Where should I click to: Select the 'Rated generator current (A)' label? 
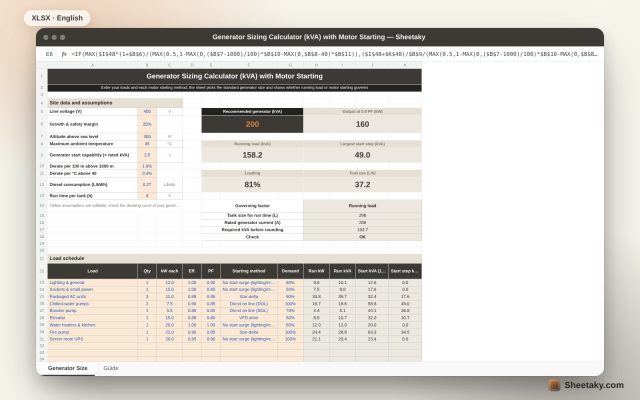tap(252, 222)
